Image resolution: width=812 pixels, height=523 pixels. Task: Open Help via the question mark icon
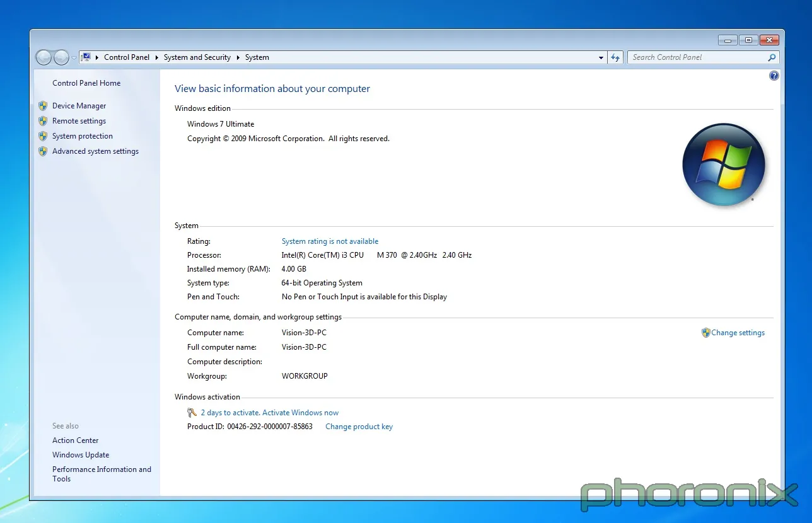(774, 76)
